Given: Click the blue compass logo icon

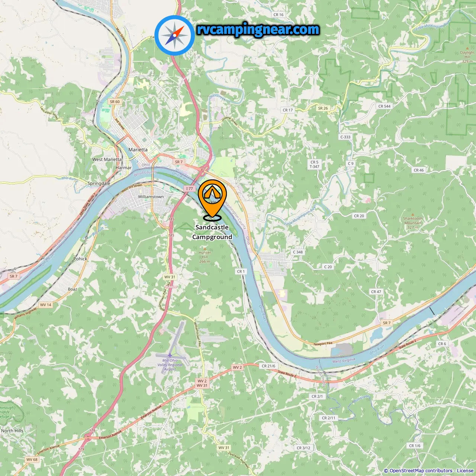Looking at the screenshot, I should [x=175, y=36].
